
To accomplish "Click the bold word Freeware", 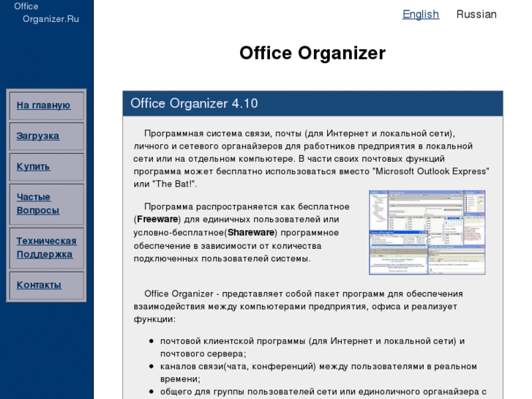I will coord(157,220).
